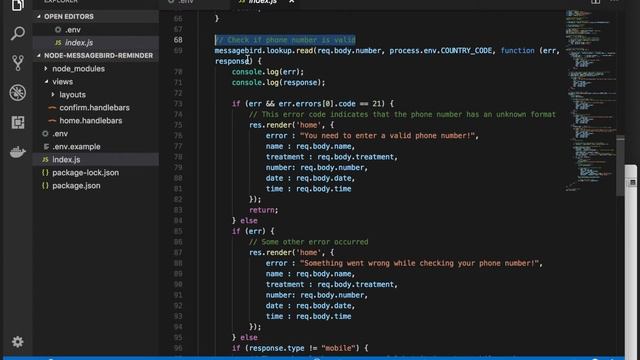Open the Source Control view
The width and height of the screenshot is (640, 360).
(18, 62)
